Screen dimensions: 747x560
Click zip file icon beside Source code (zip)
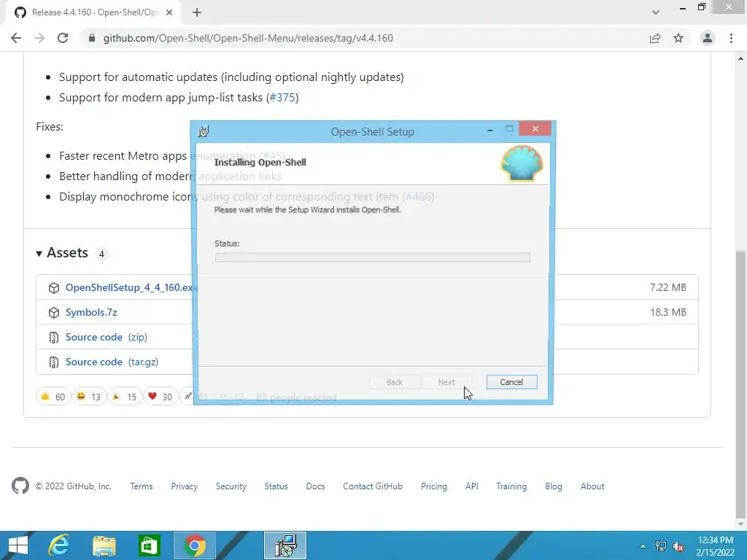(54, 337)
